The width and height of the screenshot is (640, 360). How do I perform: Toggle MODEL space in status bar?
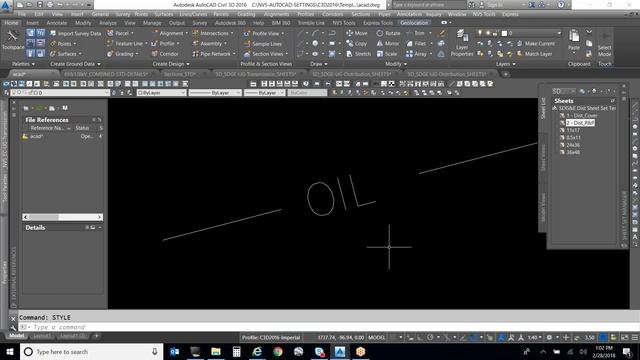point(376,338)
